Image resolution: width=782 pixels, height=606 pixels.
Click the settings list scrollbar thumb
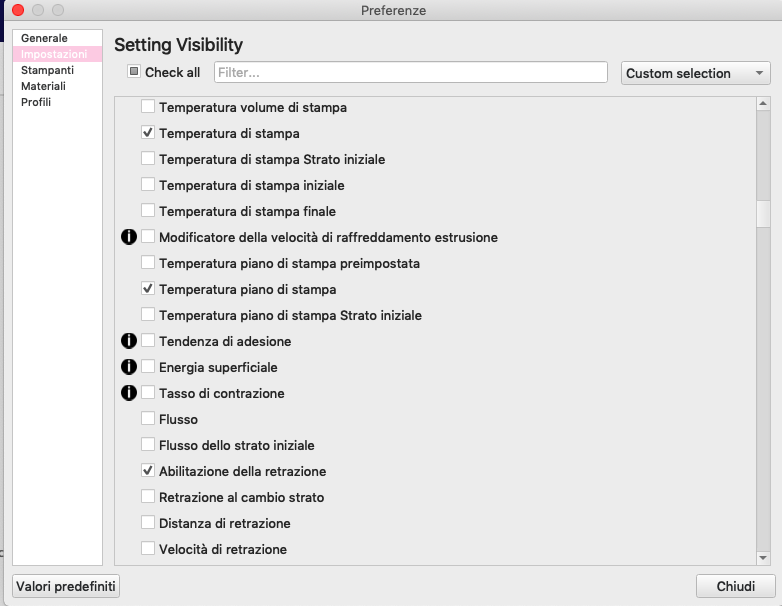click(763, 214)
